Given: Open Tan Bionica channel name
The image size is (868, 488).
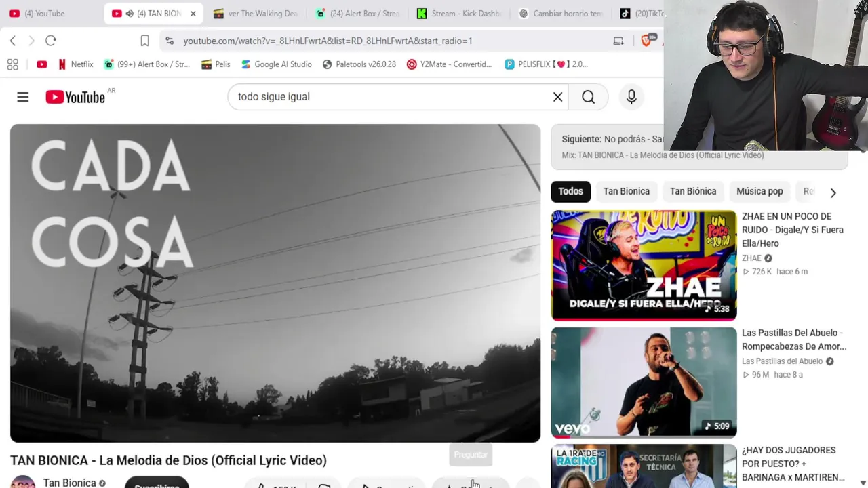Looking at the screenshot, I should coord(70,483).
